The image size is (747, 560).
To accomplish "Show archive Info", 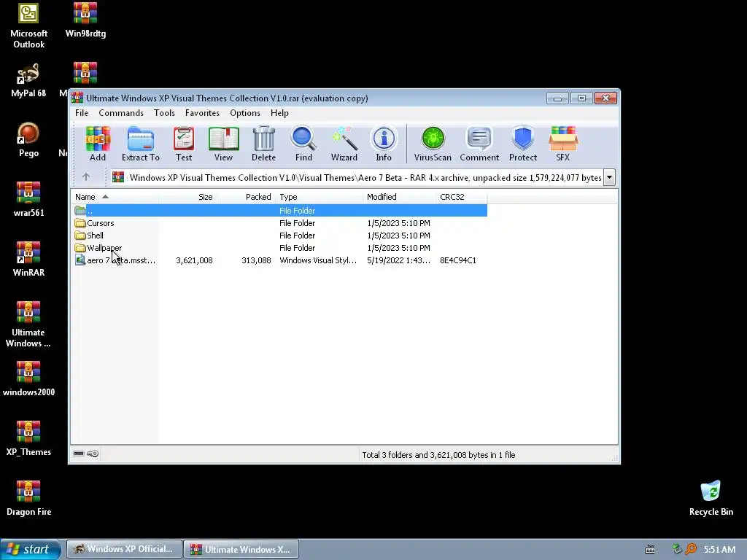I will [x=384, y=144].
